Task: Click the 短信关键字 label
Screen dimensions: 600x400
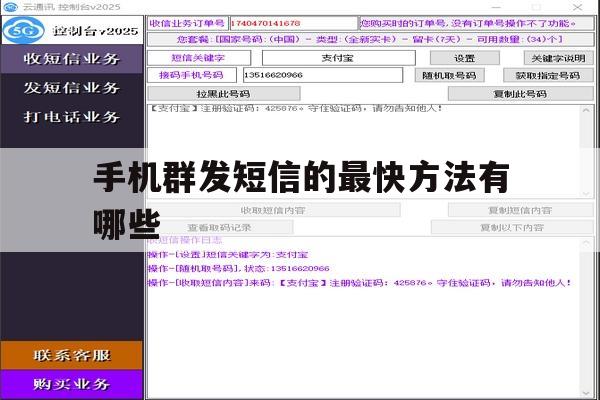Action: [198, 58]
